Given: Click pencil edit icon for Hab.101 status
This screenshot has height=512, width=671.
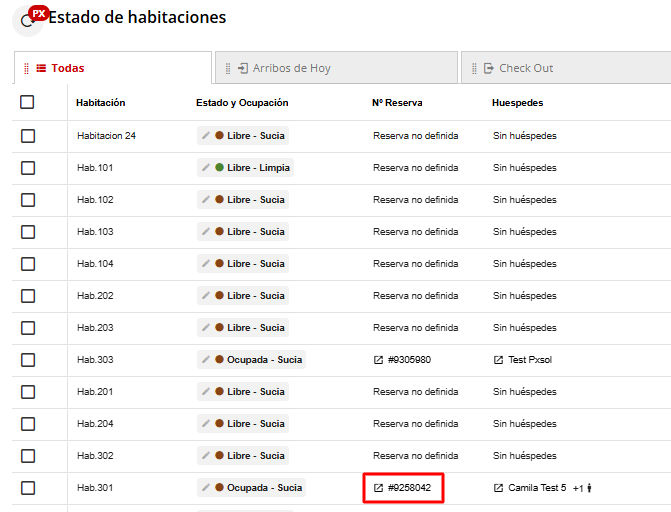Looking at the screenshot, I should 206,168.
